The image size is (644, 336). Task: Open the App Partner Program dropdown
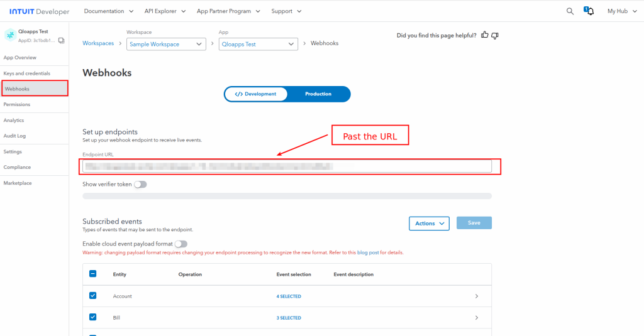pos(228,11)
